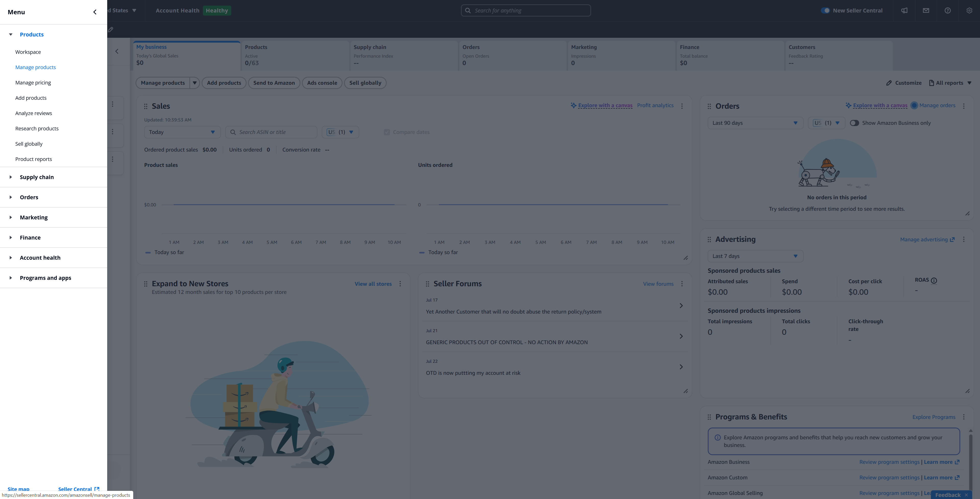This screenshot has width=980, height=499.
Task: Switch to the Finance tab
Action: (x=730, y=56)
